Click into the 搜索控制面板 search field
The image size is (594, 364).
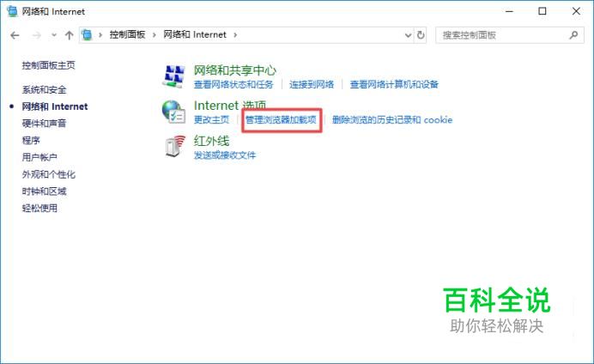(x=509, y=35)
